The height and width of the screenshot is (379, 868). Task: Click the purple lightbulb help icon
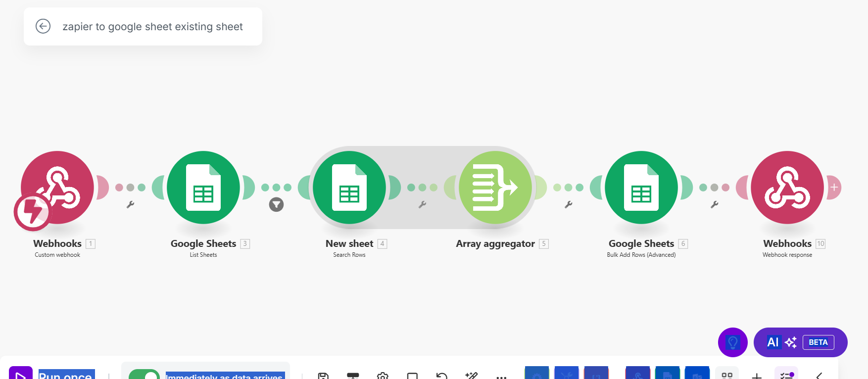click(732, 342)
